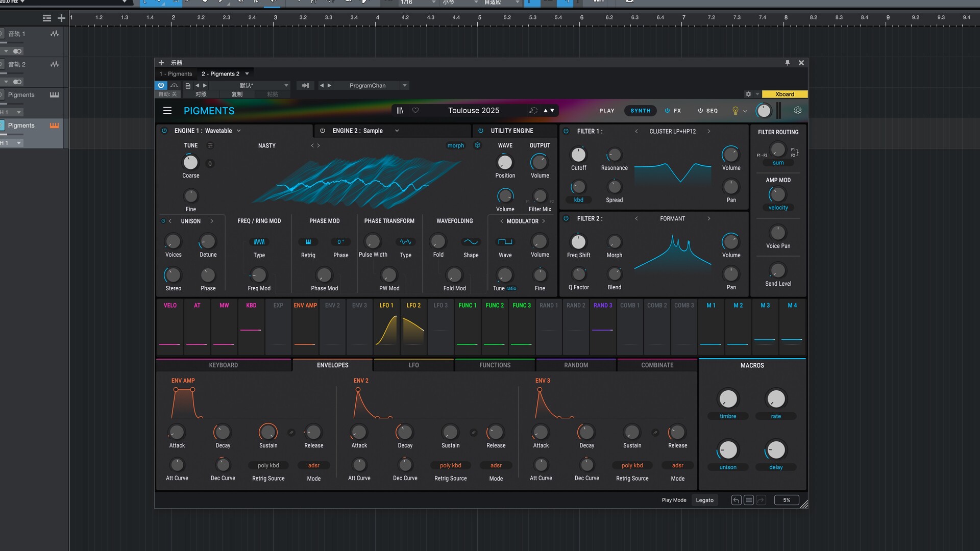Viewport: 980px width, 551px height.
Task: Open Engine 1 type dropdown
Action: 239,131
